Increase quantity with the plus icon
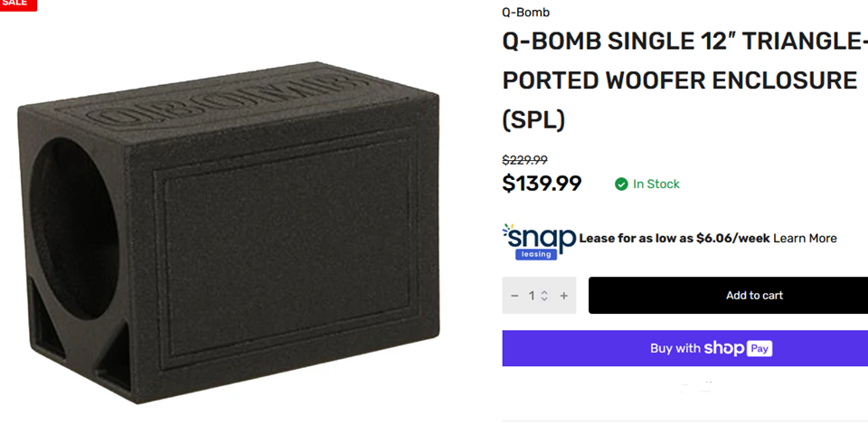This screenshot has height=425, width=868. coord(564,296)
